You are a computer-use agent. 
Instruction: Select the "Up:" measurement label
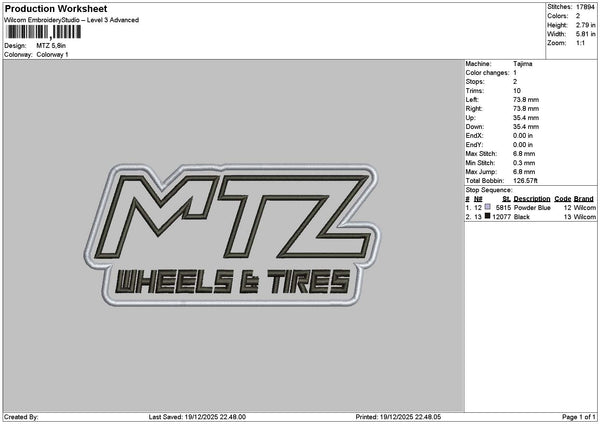471,118
